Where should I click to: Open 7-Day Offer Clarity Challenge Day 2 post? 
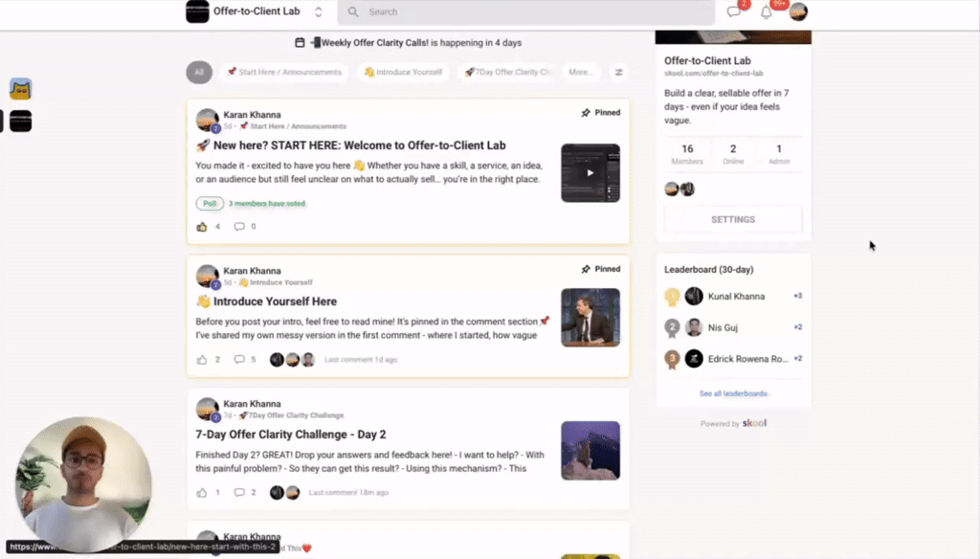click(291, 435)
